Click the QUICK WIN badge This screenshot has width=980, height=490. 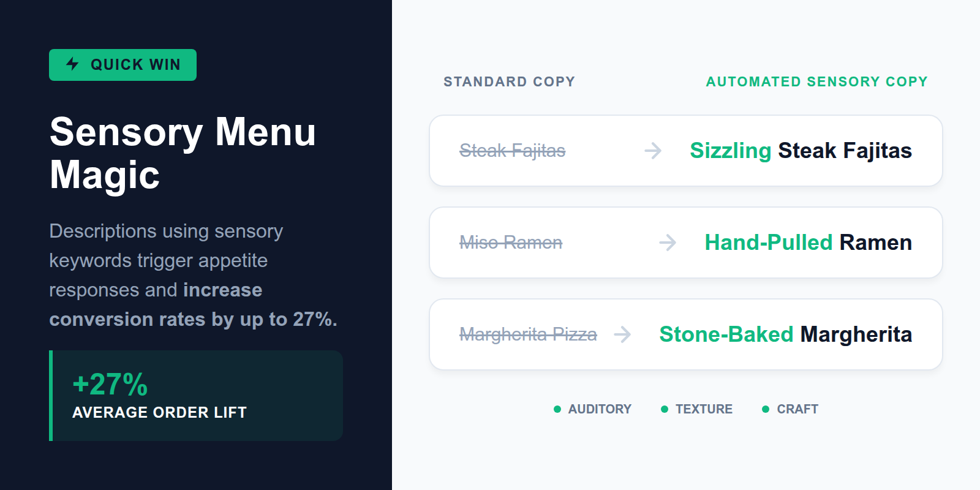pos(123,65)
